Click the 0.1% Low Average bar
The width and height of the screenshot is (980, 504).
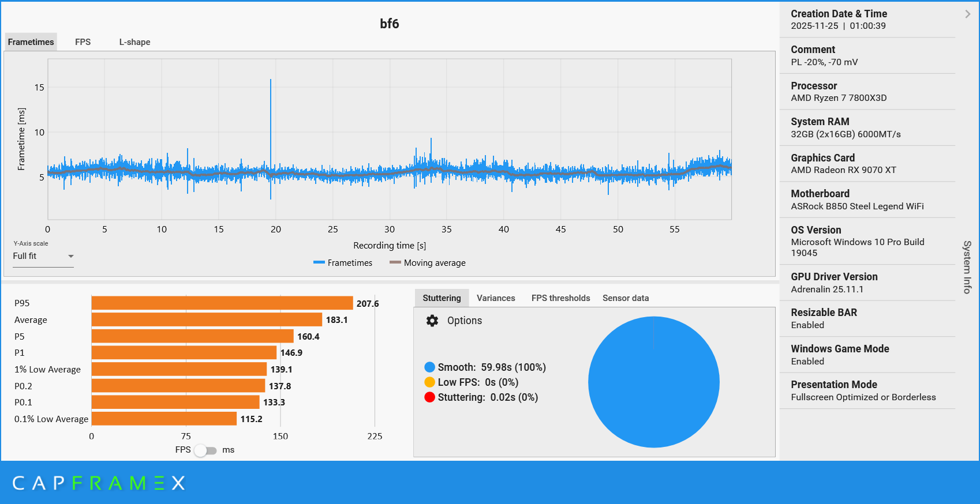point(164,419)
